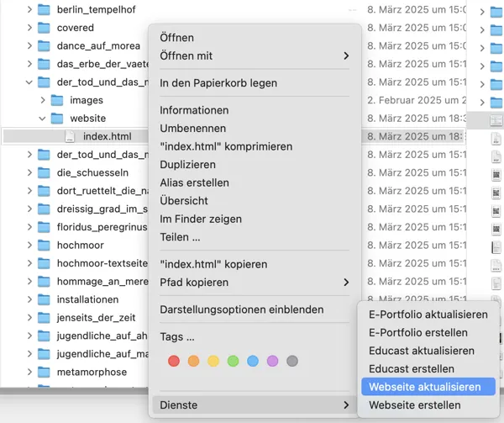Select Übersicht menu entry
The height and width of the screenshot is (423, 504).
pyautogui.click(x=255, y=201)
